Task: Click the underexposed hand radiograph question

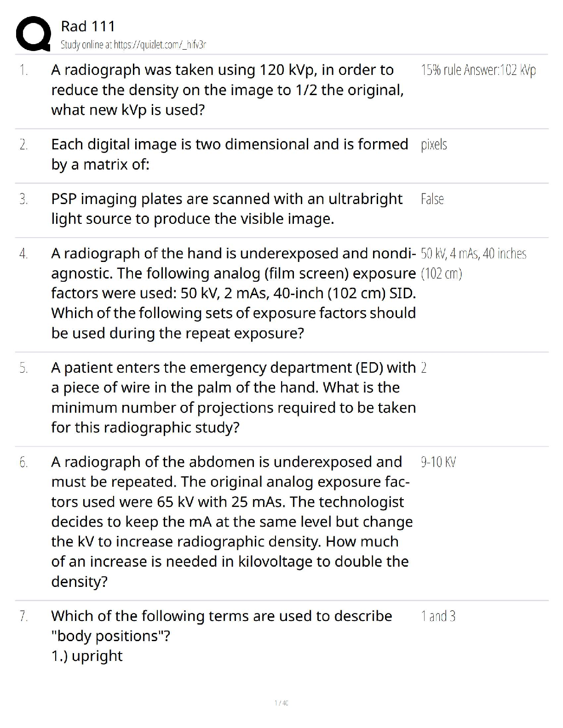Action: coord(233,293)
